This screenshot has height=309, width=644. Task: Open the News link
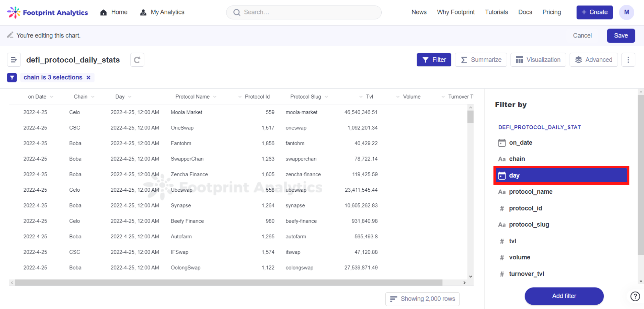pyautogui.click(x=419, y=12)
